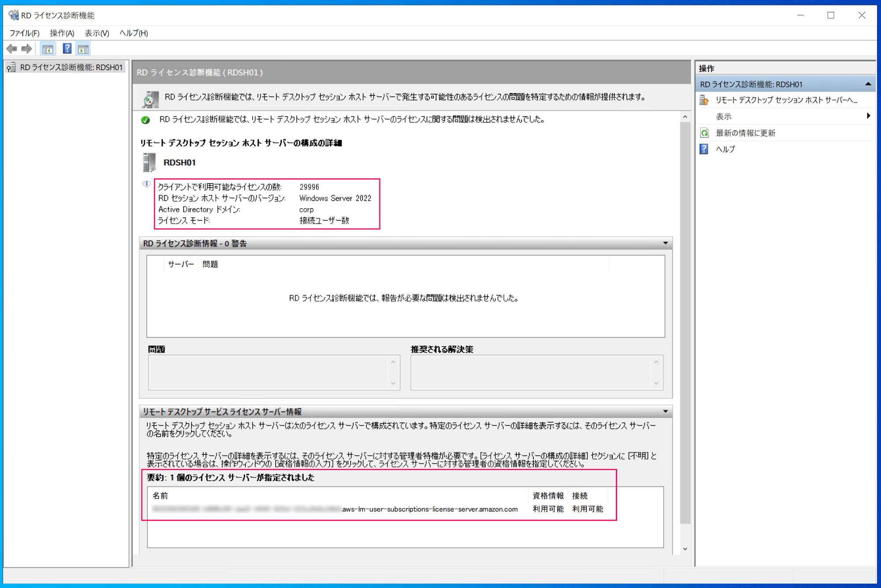Click the 問題 box scroll down arrow

point(393,383)
